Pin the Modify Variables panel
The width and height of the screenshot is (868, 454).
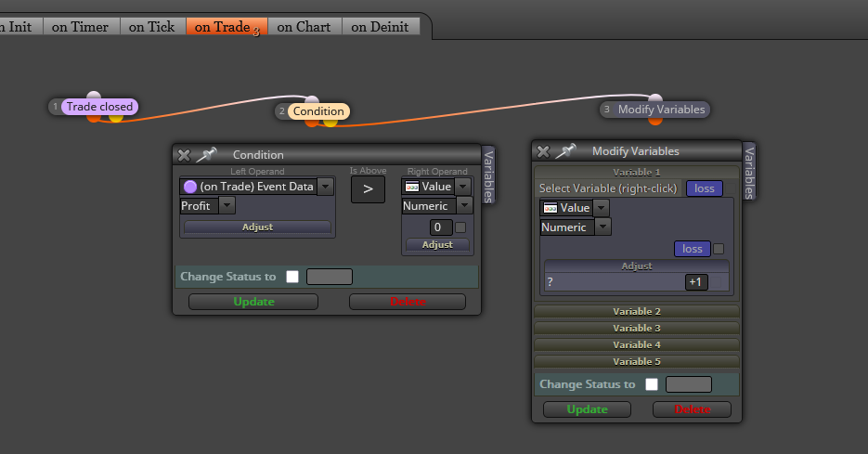point(565,150)
